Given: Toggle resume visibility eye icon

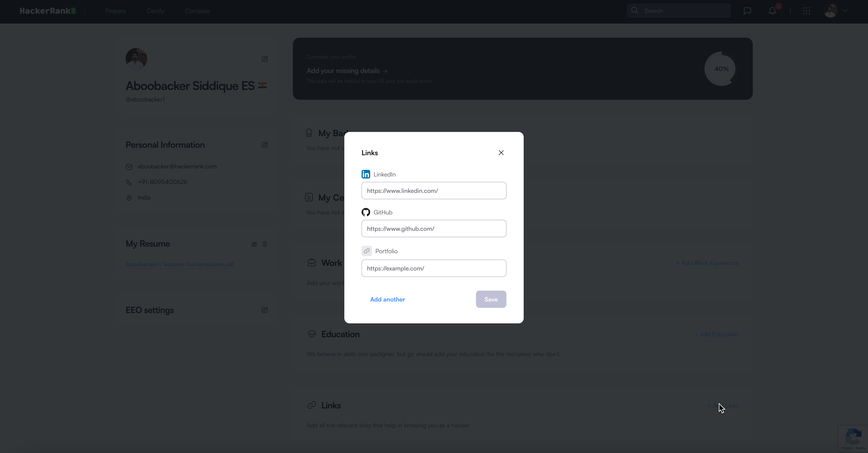Looking at the screenshot, I should (x=254, y=244).
